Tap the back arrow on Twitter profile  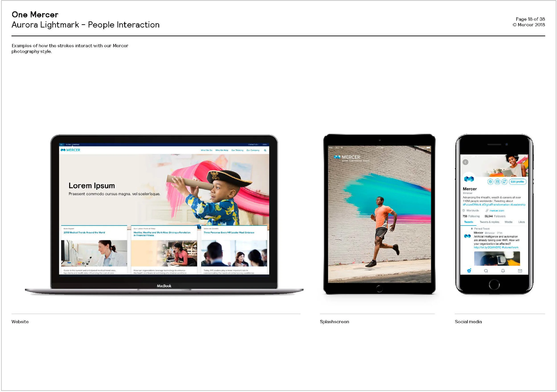[x=465, y=162]
